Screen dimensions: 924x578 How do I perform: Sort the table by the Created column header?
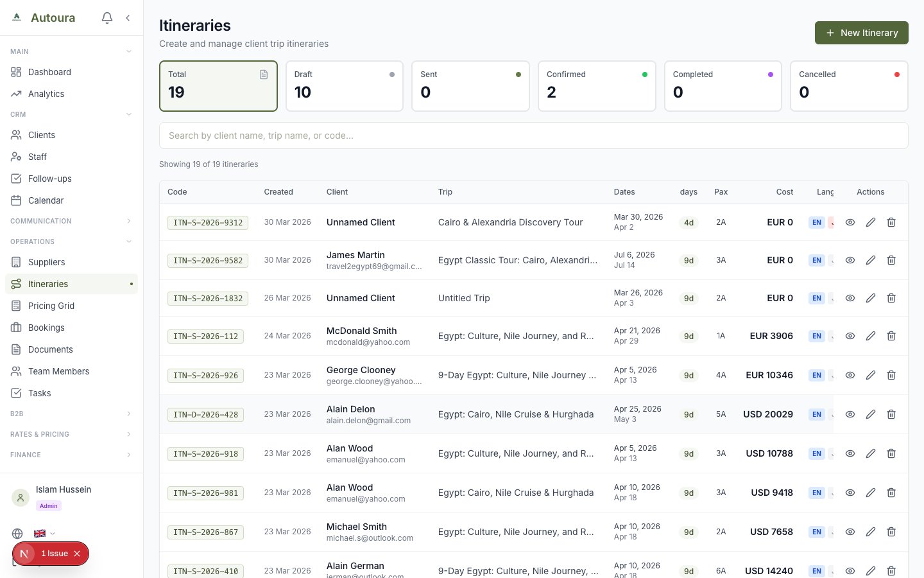278,192
